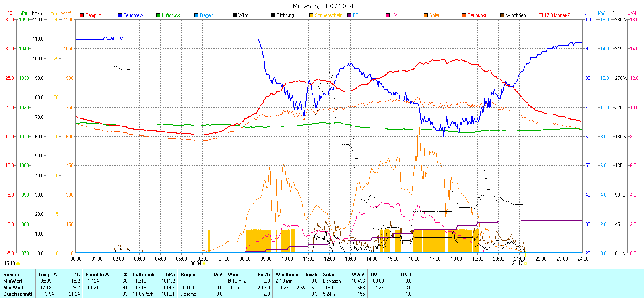Click the chart title Mittwoch, 31.07.2024
This screenshot has height=298, width=644.
(x=323, y=6)
